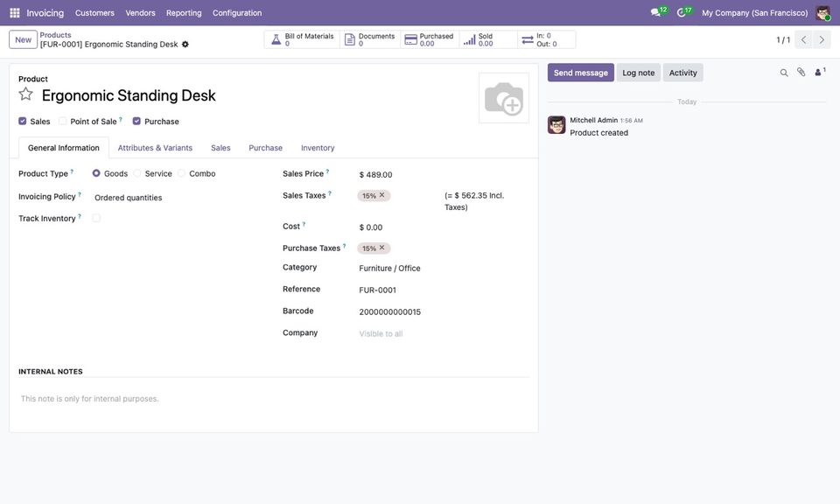840x504 pixels.
Task: Open the Vendors menu
Action: [x=140, y=13]
